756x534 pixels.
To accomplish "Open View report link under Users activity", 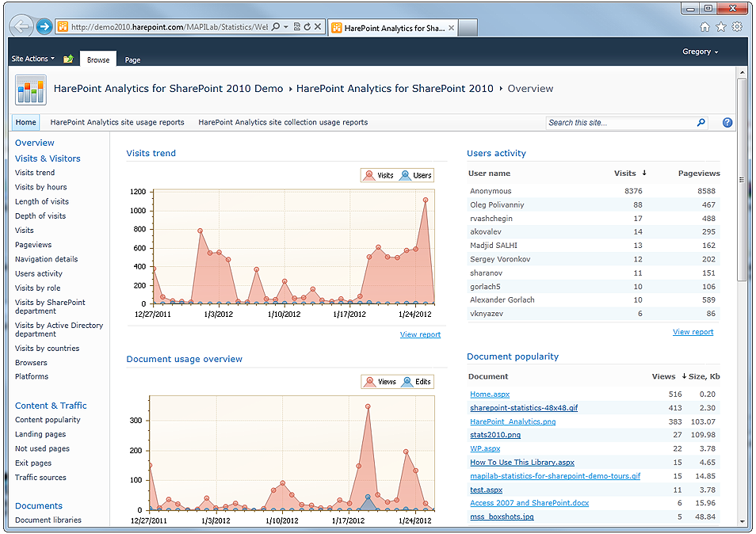I will (693, 332).
